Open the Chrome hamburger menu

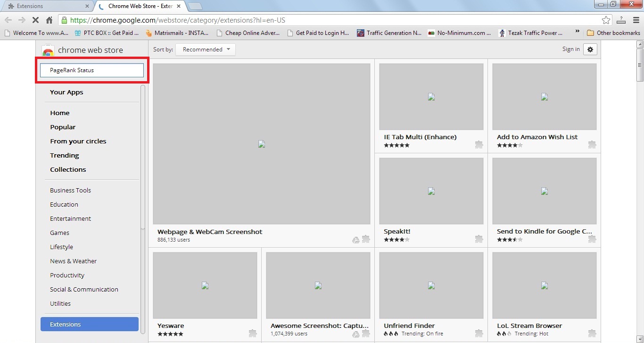(635, 20)
